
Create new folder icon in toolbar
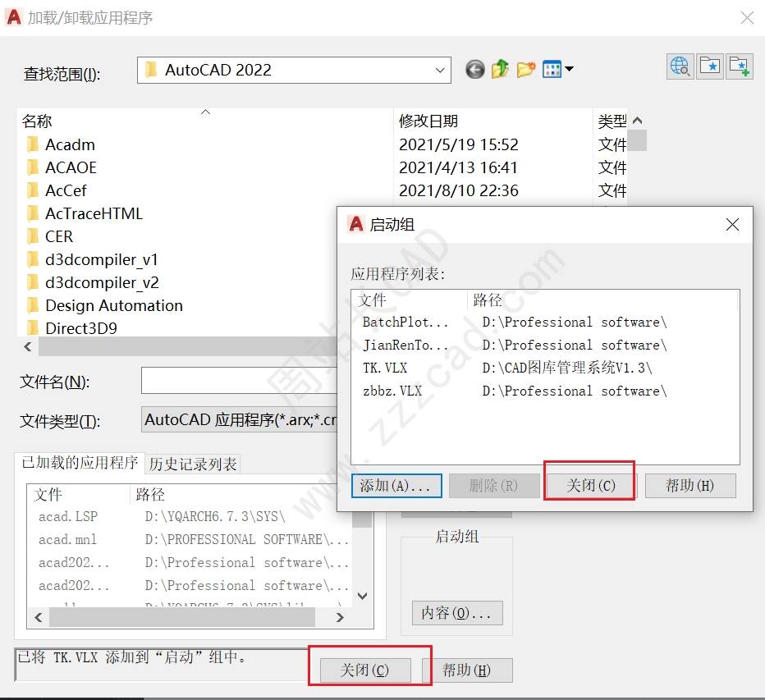point(526,69)
